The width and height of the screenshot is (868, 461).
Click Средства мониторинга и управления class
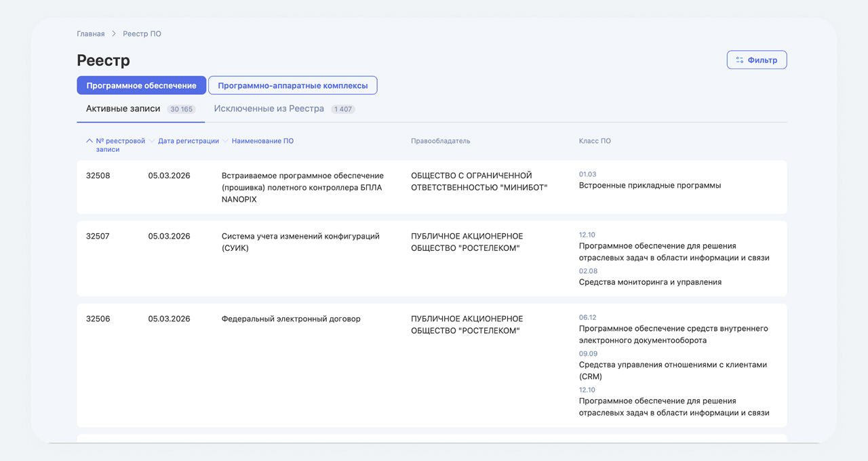pos(650,282)
